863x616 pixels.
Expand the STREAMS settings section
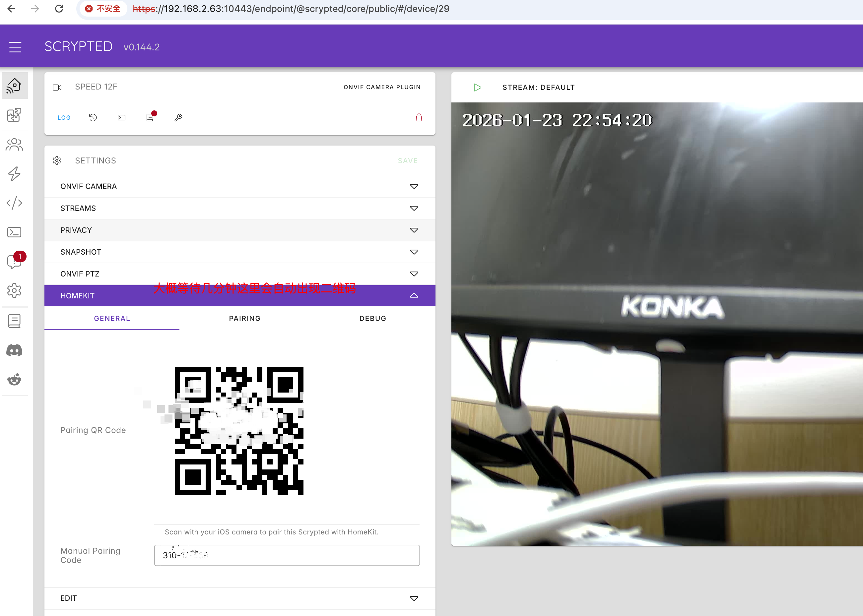[x=414, y=208]
